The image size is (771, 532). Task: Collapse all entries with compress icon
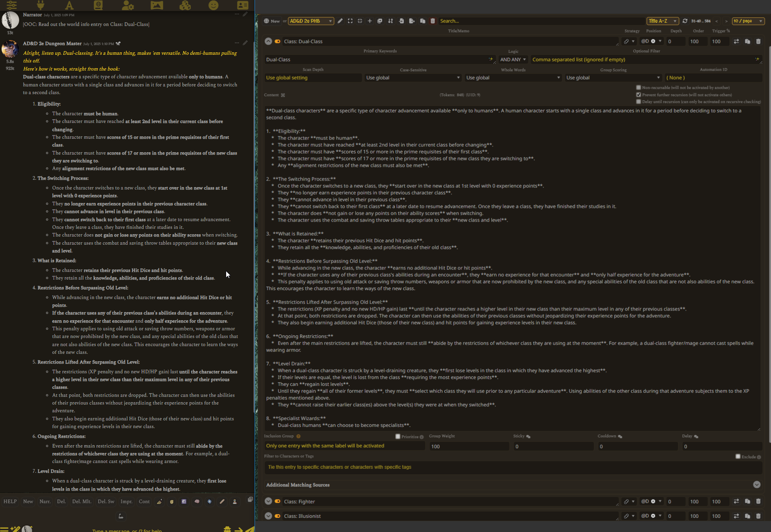coord(360,21)
